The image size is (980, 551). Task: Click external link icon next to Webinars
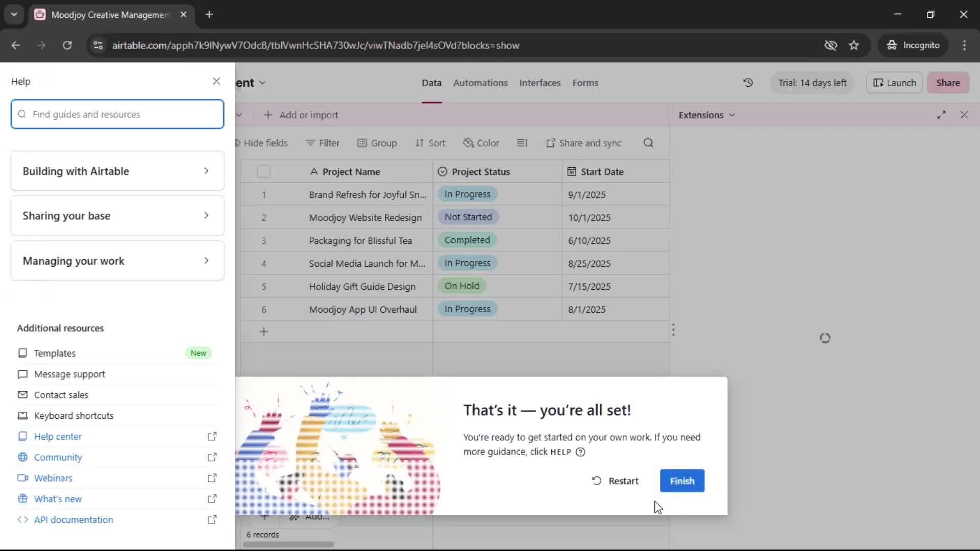tap(212, 478)
